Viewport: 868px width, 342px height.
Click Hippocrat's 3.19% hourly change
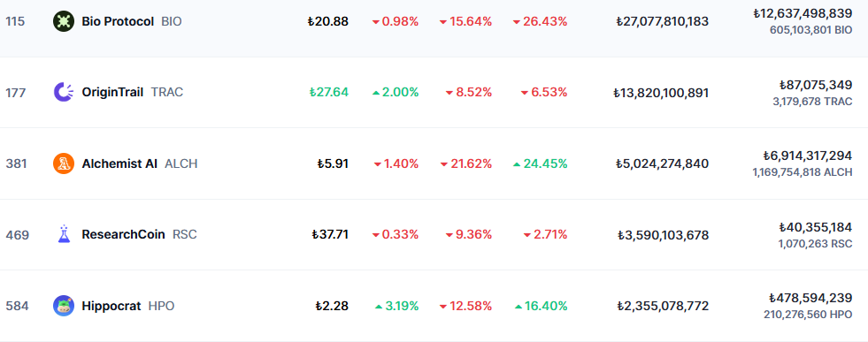point(397,306)
